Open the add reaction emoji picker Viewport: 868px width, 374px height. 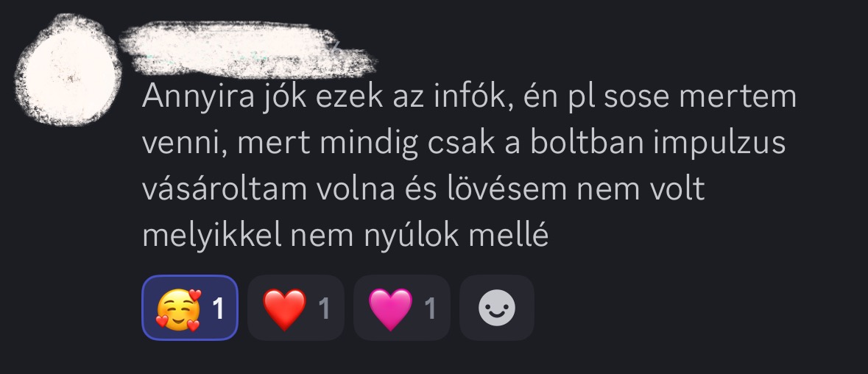click(x=496, y=308)
